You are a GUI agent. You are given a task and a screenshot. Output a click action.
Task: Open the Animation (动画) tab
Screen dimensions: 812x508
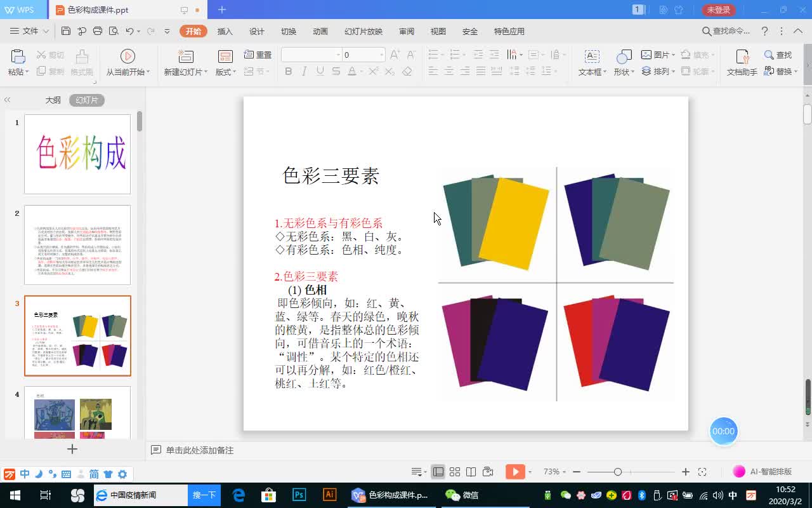click(320, 31)
